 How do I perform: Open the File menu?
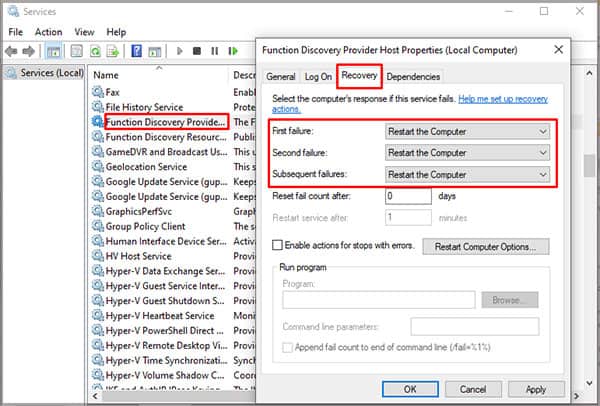[x=16, y=32]
